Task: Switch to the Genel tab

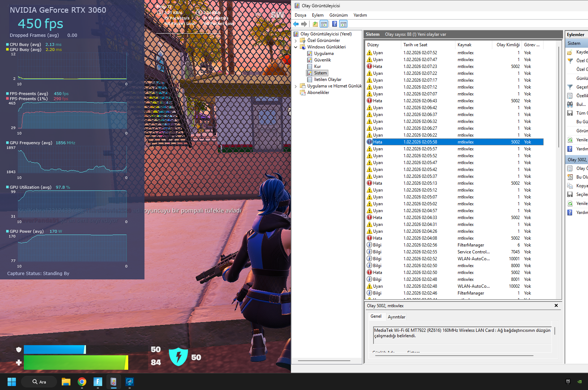Action: click(x=376, y=316)
